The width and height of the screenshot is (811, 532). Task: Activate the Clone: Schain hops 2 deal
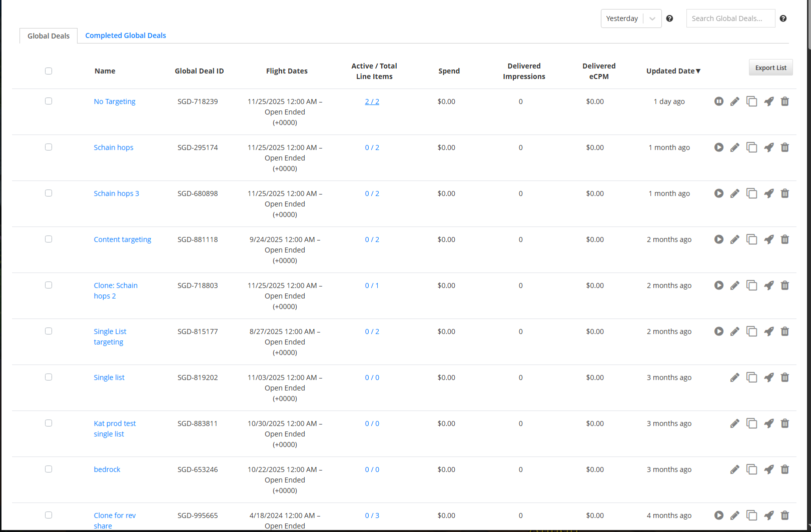[718, 285]
